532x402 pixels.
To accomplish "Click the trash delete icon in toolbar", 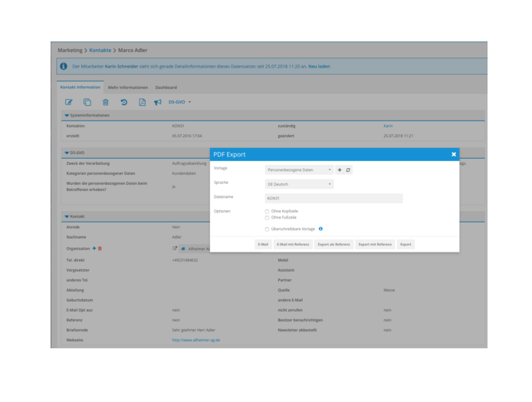I will coord(106,102).
